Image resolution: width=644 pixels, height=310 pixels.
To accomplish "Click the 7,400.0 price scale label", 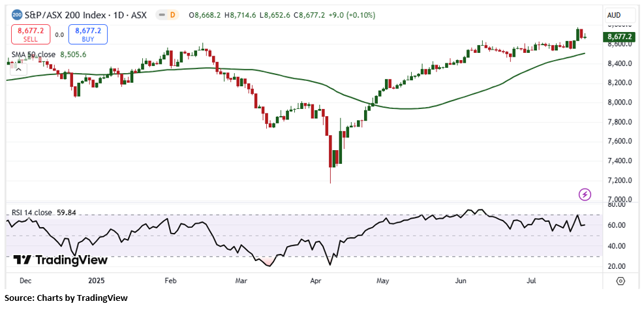I will [x=620, y=161].
